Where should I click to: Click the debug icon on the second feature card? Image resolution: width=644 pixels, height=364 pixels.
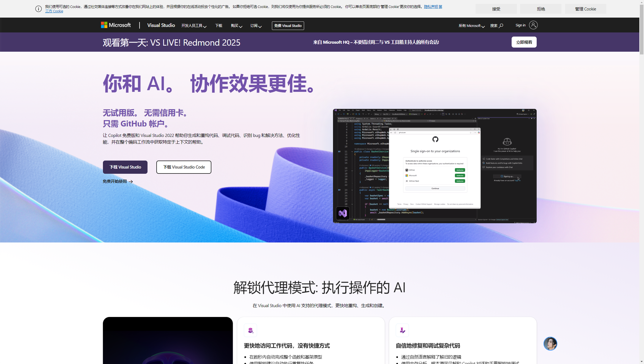tap(402, 330)
